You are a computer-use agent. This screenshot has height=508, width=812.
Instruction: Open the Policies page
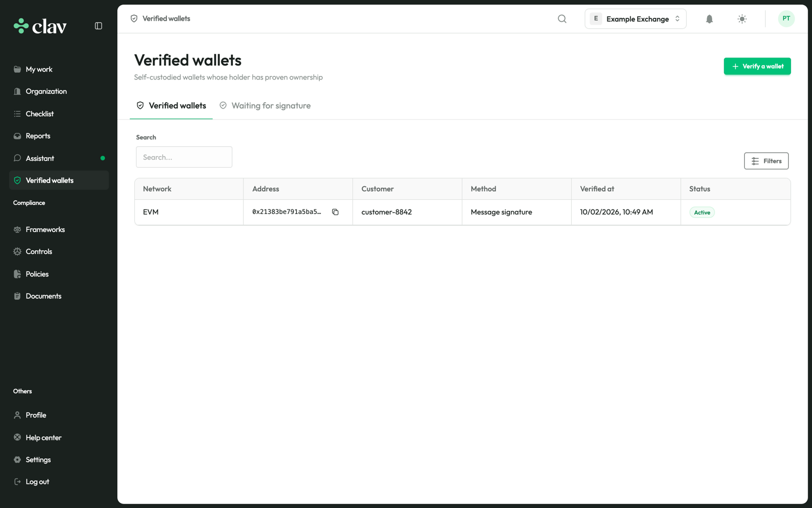(59, 274)
